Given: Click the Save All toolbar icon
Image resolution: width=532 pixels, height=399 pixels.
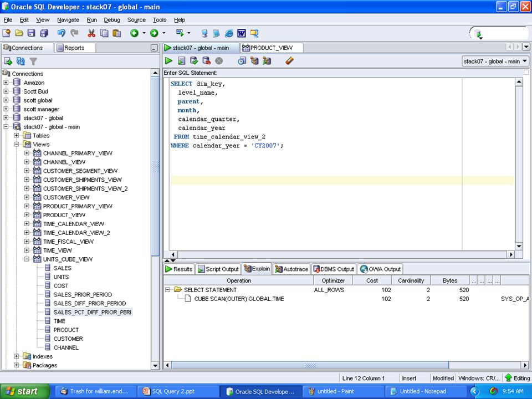Looking at the screenshot, I should [44, 33].
